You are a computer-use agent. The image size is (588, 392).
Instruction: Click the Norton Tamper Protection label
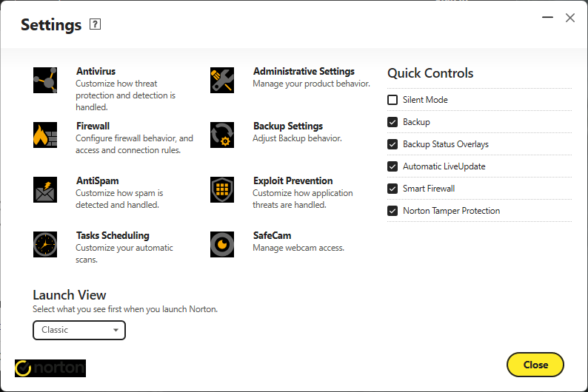[452, 211]
